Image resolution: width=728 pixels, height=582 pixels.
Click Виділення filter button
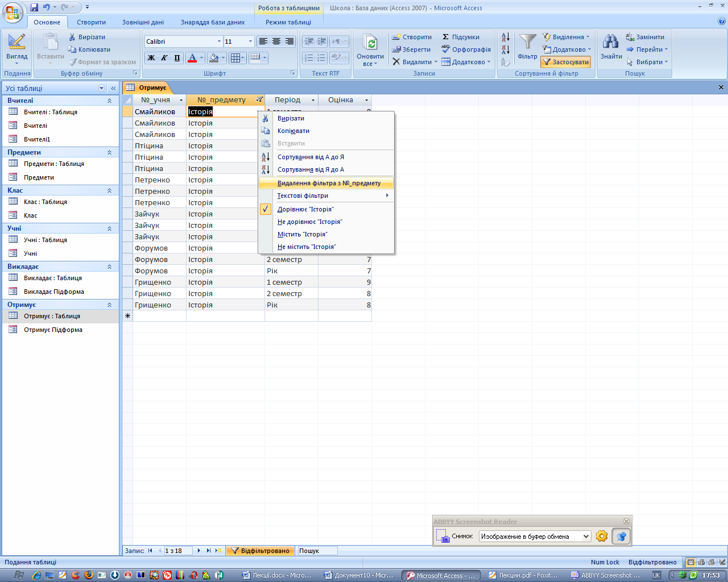coord(566,37)
